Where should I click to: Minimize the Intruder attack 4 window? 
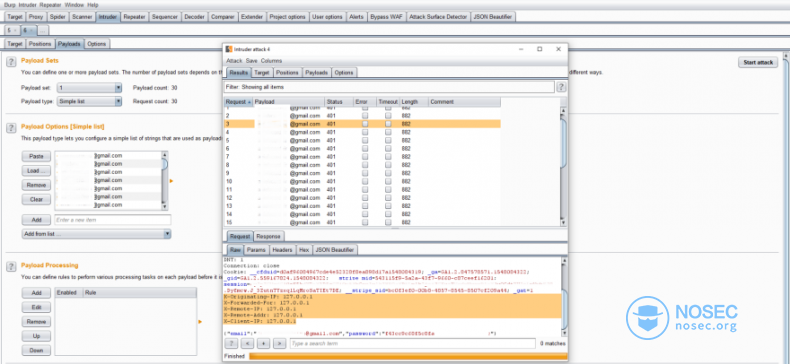coord(521,49)
